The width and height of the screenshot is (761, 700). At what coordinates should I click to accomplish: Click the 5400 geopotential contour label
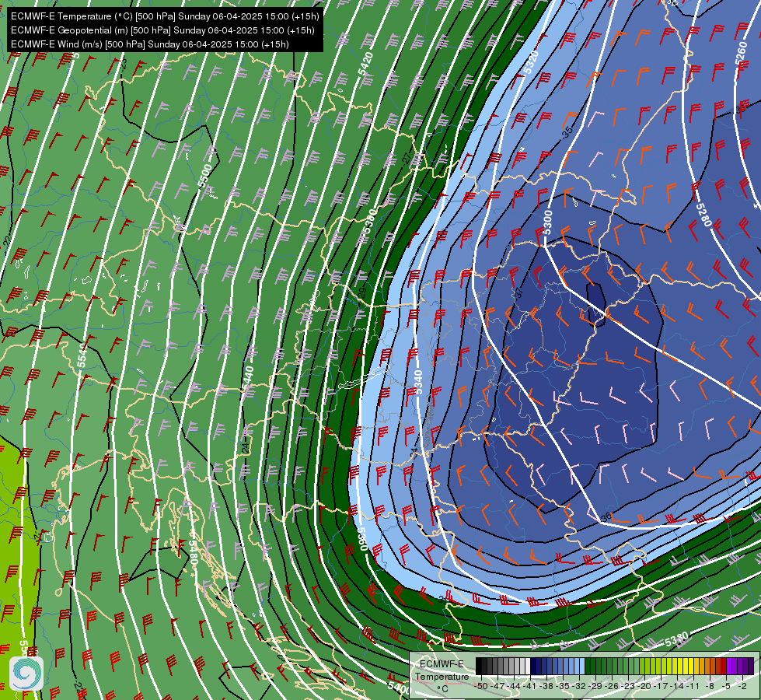click(399, 687)
